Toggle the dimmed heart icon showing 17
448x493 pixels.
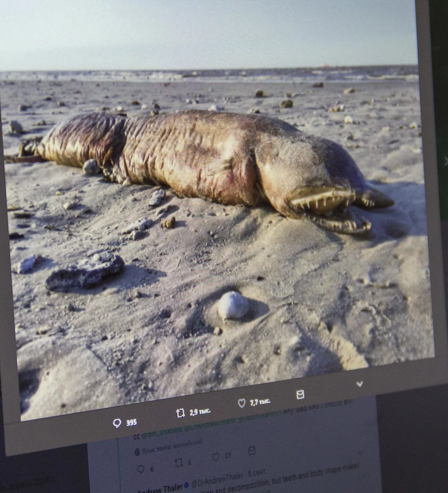(x=215, y=457)
